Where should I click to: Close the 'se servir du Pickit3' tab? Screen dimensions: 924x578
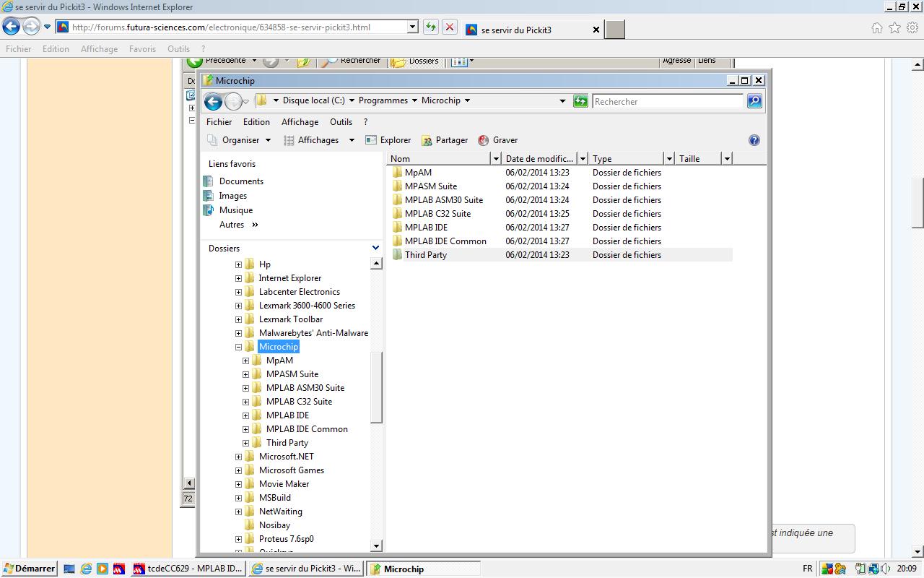click(596, 30)
